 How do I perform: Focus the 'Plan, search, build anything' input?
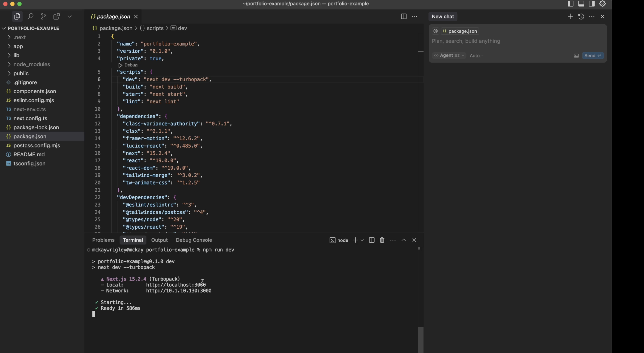pyautogui.click(x=517, y=41)
